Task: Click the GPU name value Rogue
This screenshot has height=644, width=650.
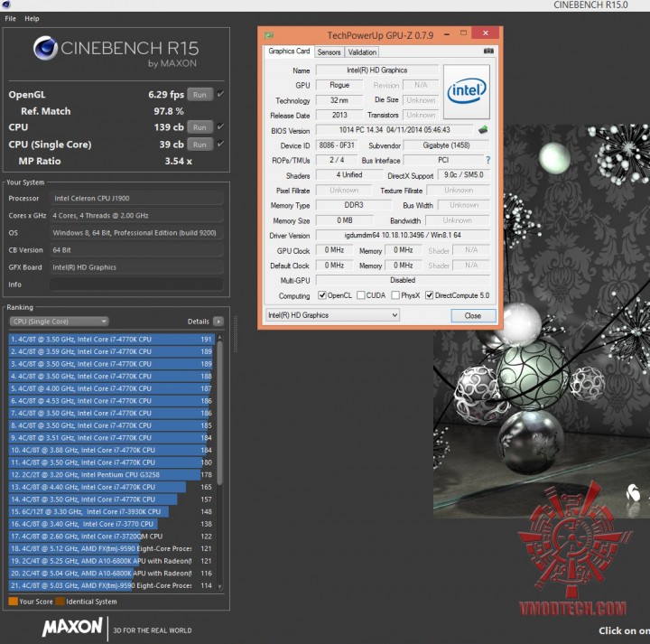Action: 339,85
